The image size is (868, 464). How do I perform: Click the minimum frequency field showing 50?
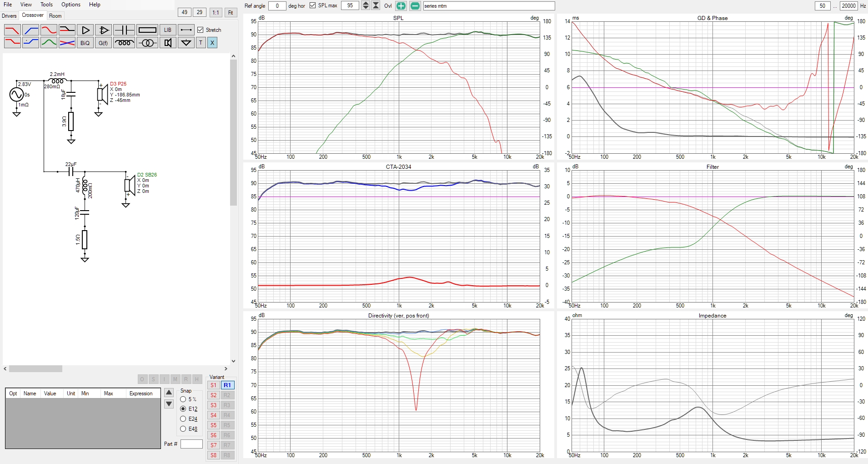tap(823, 6)
